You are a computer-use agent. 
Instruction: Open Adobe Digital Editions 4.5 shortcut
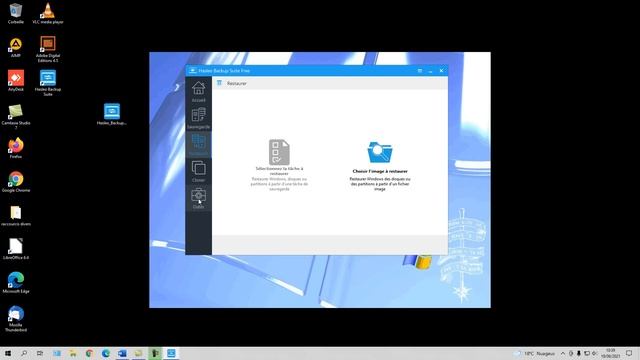click(48, 49)
